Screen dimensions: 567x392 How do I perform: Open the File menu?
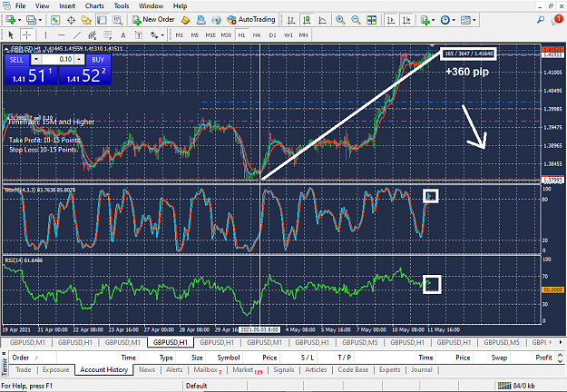[20, 5]
